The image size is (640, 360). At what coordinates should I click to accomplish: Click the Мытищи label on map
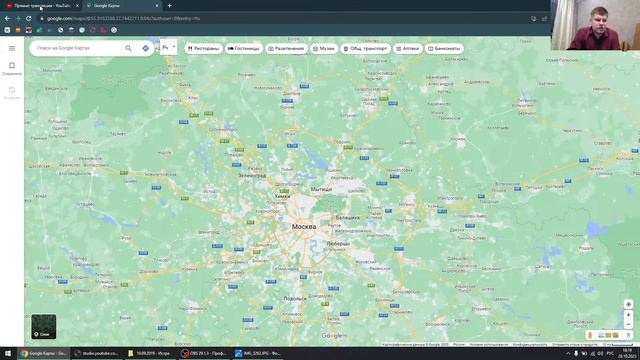(x=321, y=189)
